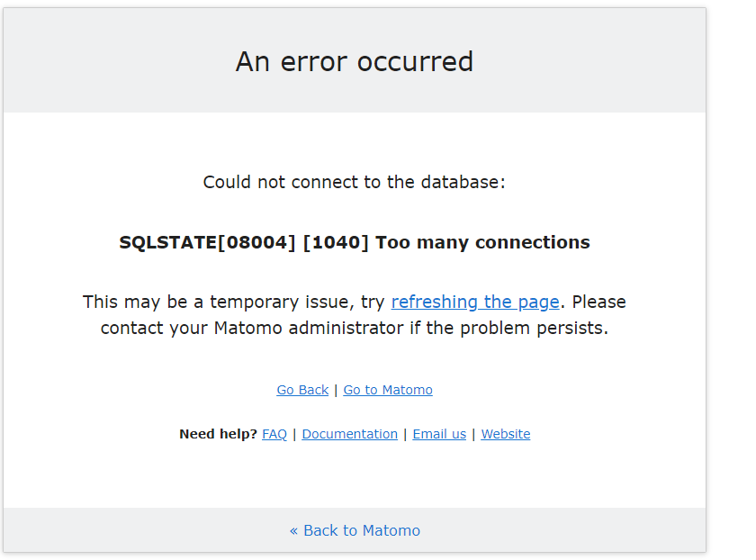Click "Could not connect to the database" text
The width and height of the screenshot is (756, 560).
[x=354, y=182]
